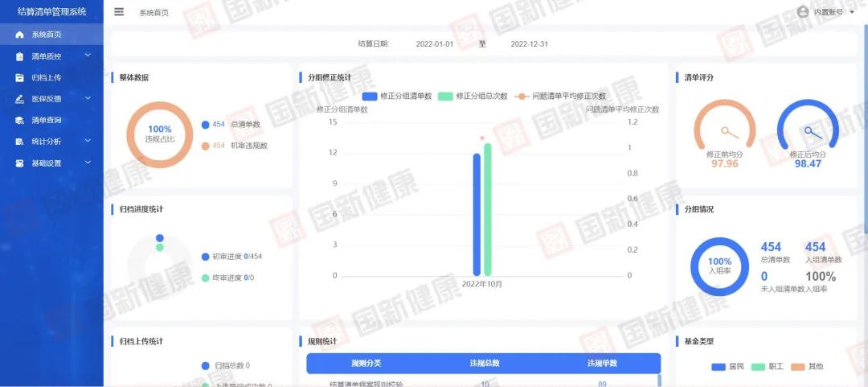Click the settings icon beside 基础设置
The height and width of the screenshot is (387, 868).
click(x=19, y=163)
